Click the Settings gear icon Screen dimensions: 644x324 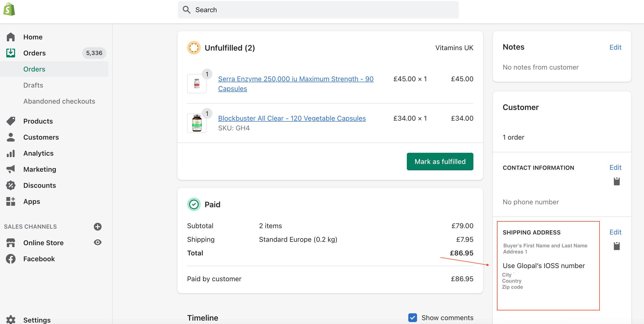pyautogui.click(x=11, y=320)
